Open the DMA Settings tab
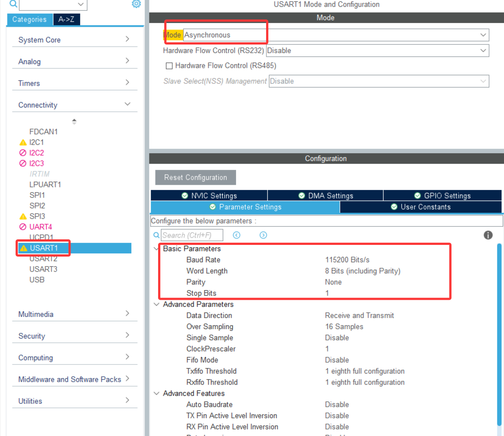Screen dimensions: 504x436 (x=326, y=196)
